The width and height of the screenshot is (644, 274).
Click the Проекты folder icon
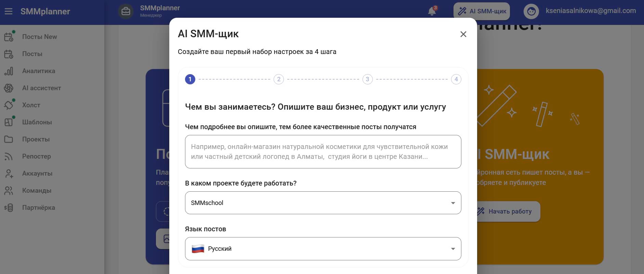click(x=9, y=139)
